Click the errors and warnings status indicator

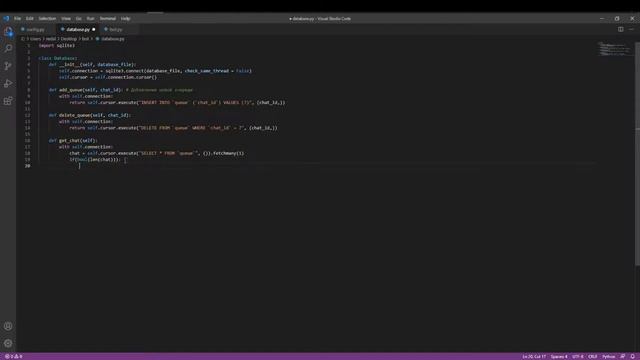pyautogui.click(x=13, y=356)
